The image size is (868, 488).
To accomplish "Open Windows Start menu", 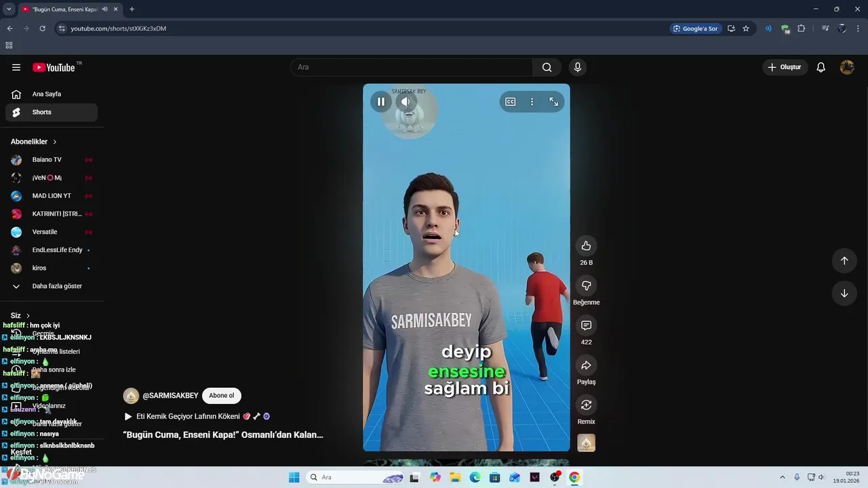I will click(294, 477).
